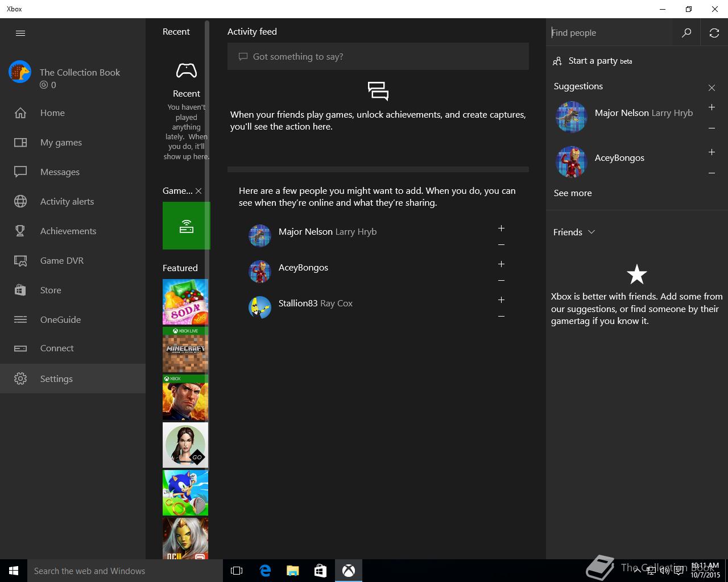Click the Find people search box
728x582 pixels.
pyautogui.click(x=609, y=33)
